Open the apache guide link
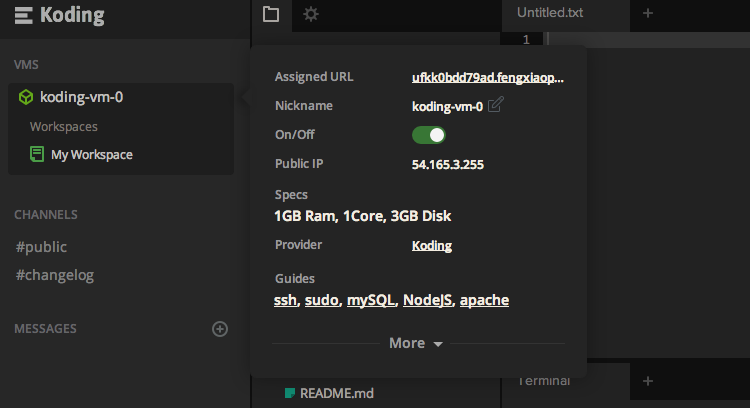Screen dimensions: 750x408 pos(485,300)
